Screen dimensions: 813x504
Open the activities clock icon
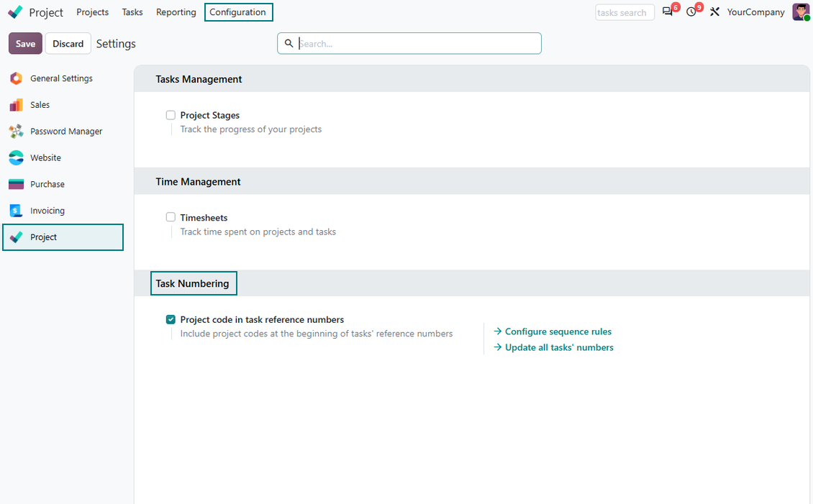[x=691, y=12]
